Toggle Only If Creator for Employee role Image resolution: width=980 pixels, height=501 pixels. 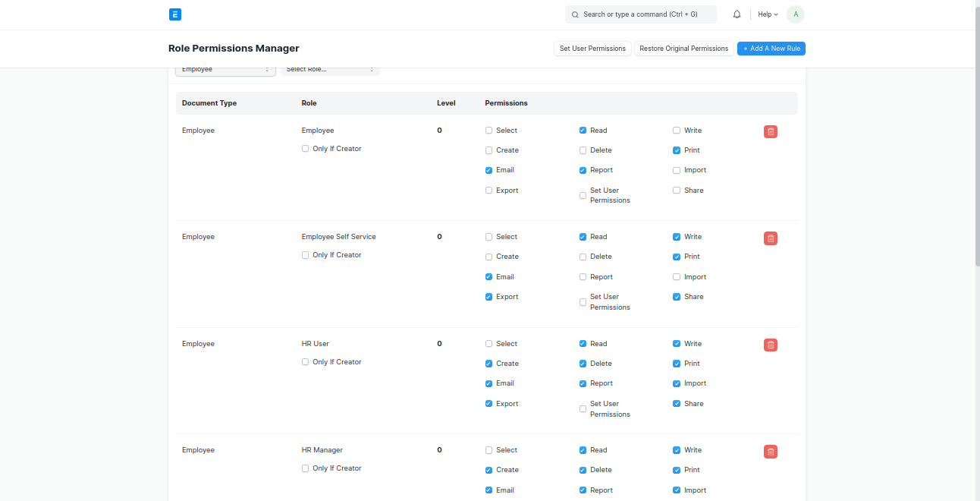pyautogui.click(x=305, y=149)
